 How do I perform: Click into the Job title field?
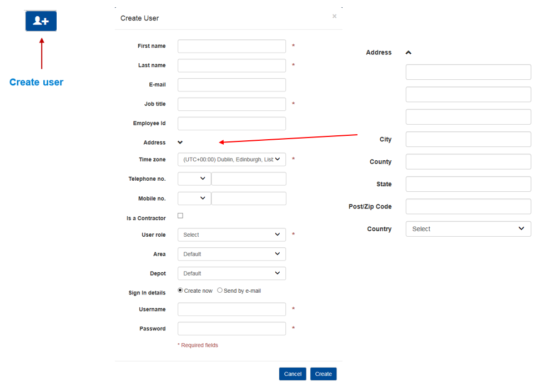click(231, 104)
